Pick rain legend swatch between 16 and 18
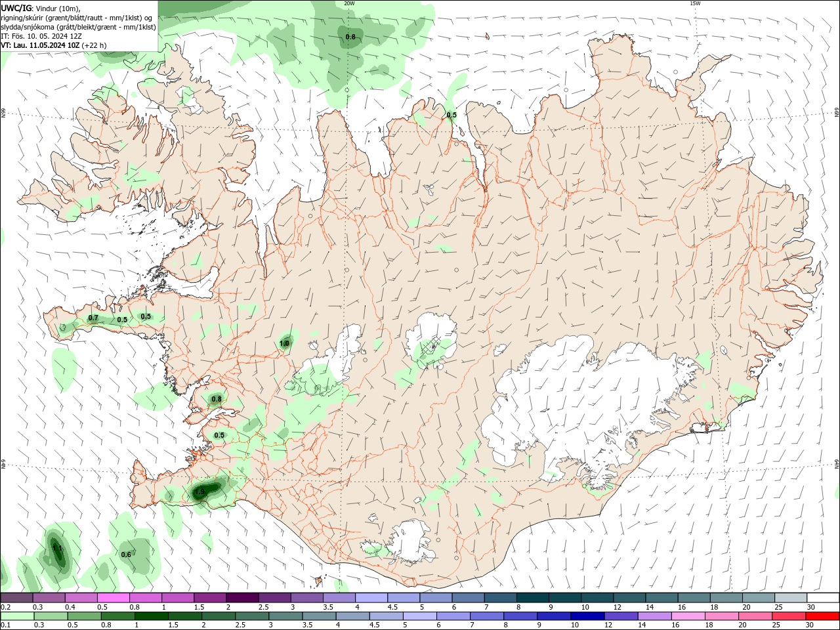Image resolution: width=840 pixels, height=630 pixels. (x=689, y=616)
